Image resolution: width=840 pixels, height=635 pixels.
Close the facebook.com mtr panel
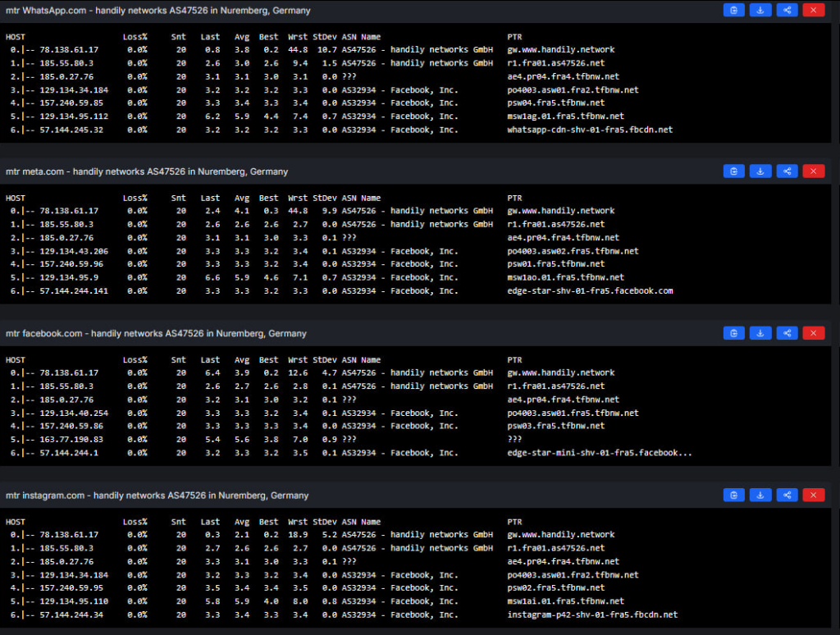pyautogui.click(x=813, y=333)
